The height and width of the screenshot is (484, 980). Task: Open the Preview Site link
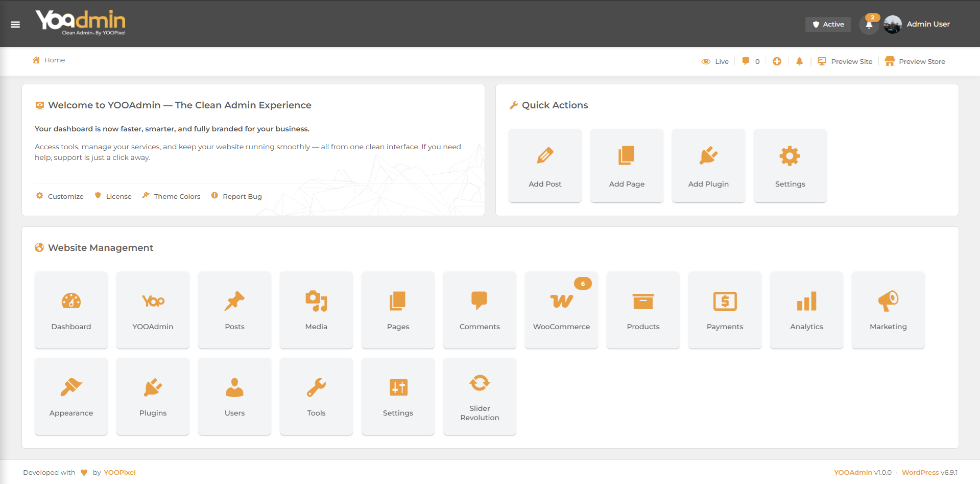coord(845,61)
